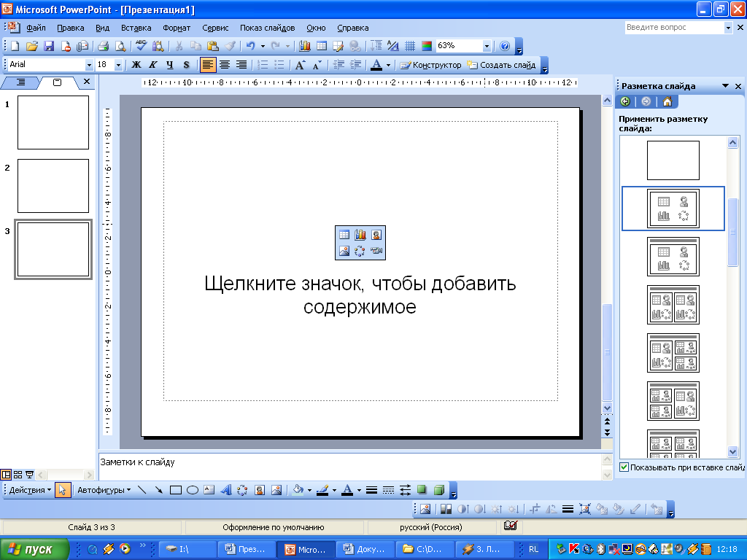Align text left

(x=208, y=65)
